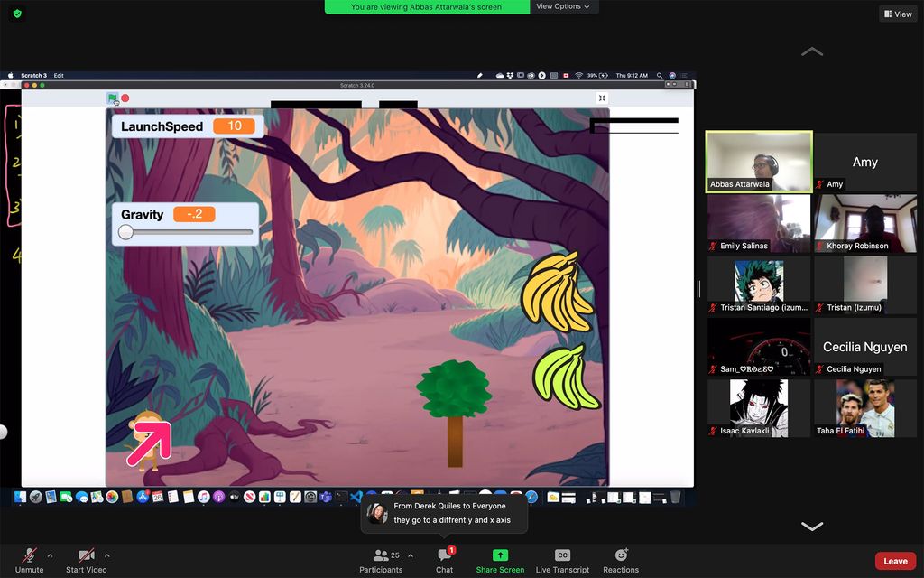Select Khorey Robinson's video tile
Image resolution: width=924 pixels, height=578 pixels.
point(865,224)
